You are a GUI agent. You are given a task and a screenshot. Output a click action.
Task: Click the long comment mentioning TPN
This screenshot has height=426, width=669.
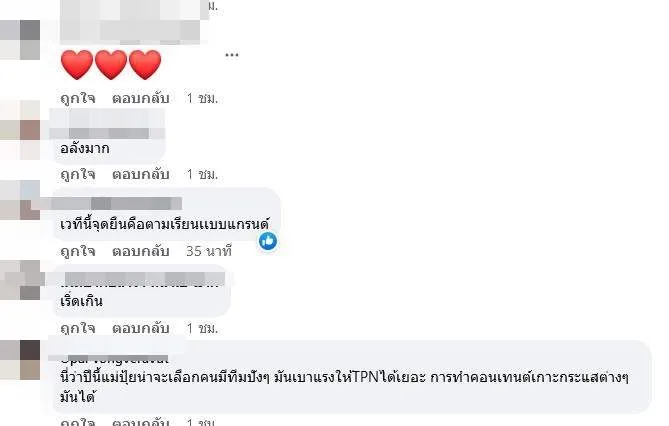tap(344, 387)
